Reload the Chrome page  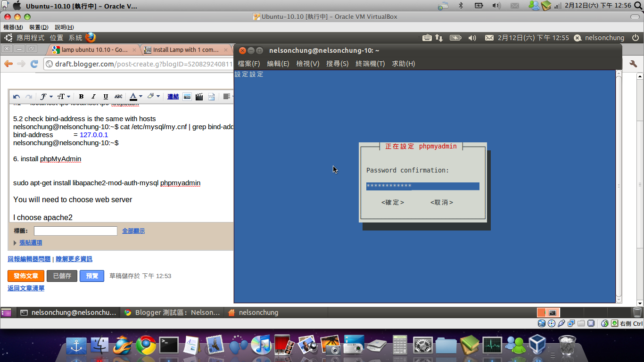coord(34,64)
